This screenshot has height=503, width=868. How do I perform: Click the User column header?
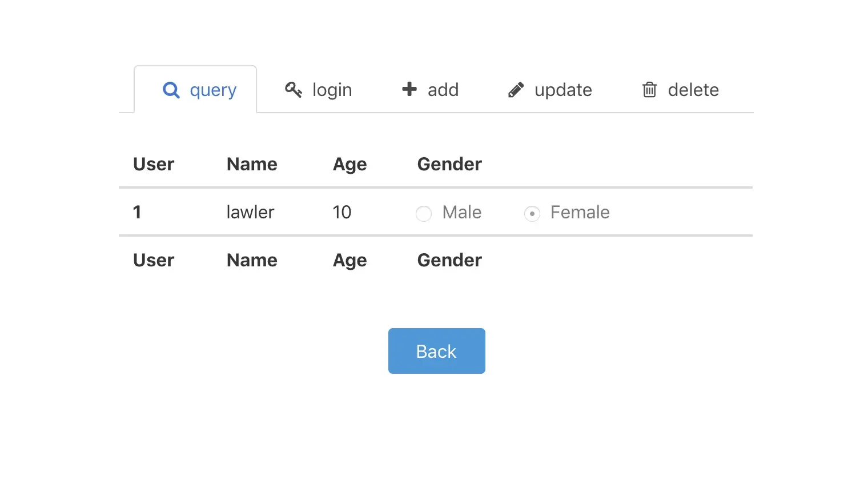(153, 164)
